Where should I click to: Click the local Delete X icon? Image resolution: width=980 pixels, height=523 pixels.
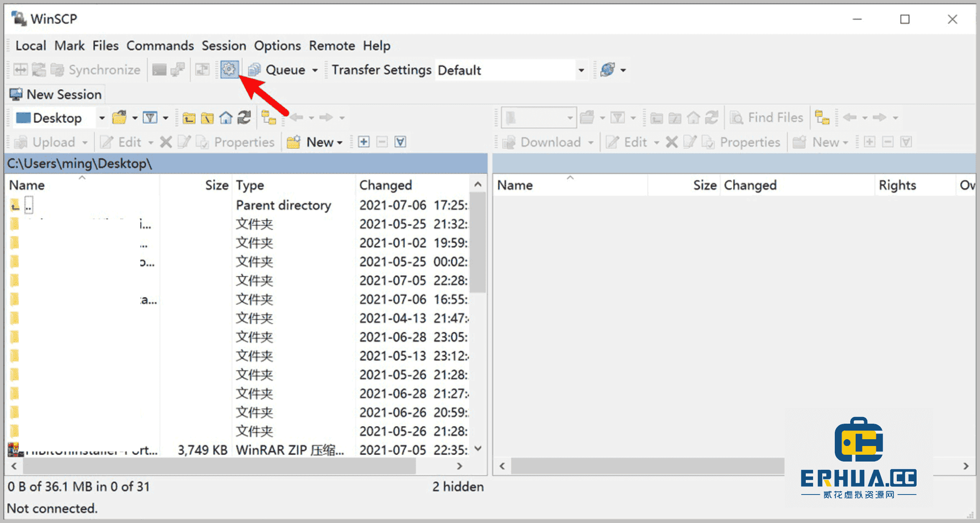[166, 142]
